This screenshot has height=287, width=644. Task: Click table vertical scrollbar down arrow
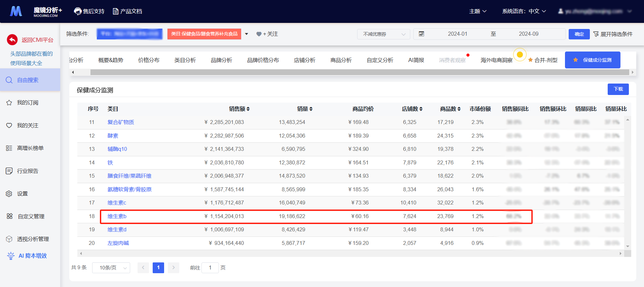628,247
